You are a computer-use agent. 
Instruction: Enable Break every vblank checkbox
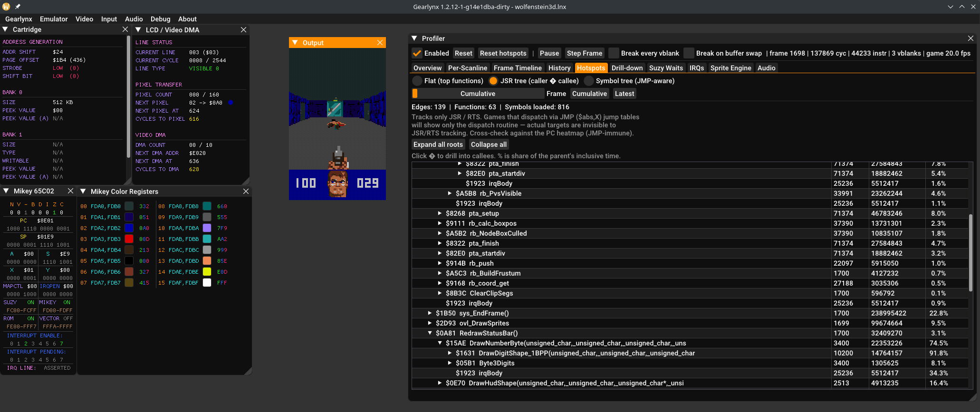614,53
